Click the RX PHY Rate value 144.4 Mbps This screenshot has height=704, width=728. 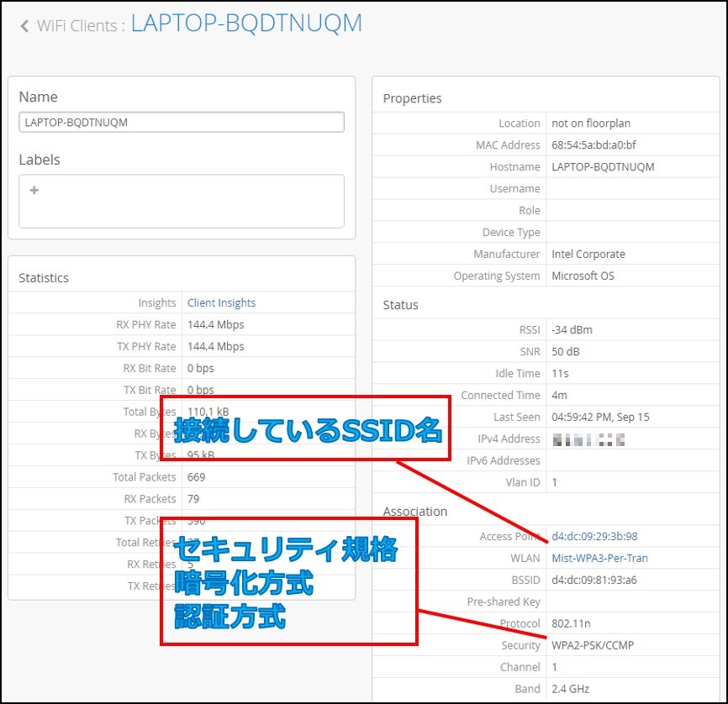tap(215, 325)
